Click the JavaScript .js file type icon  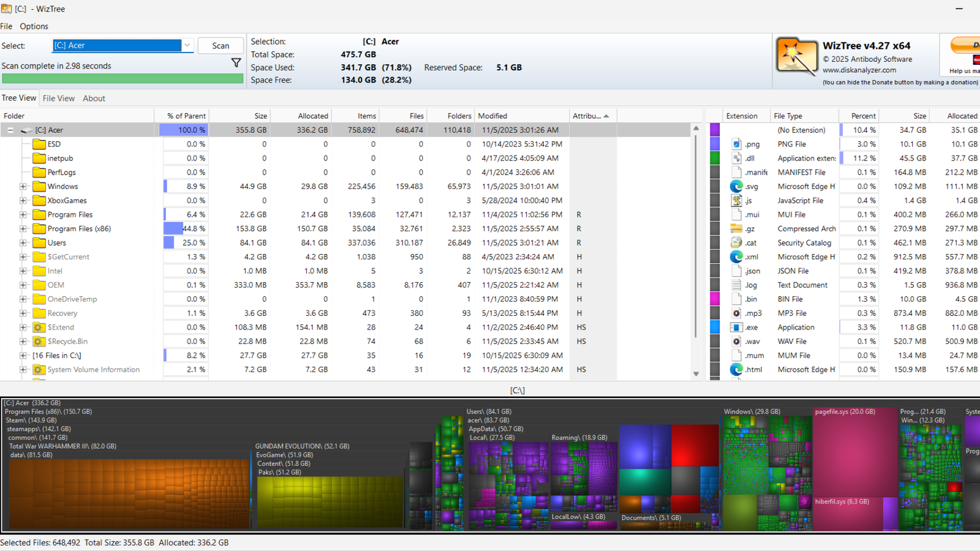click(x=736, y=200)
